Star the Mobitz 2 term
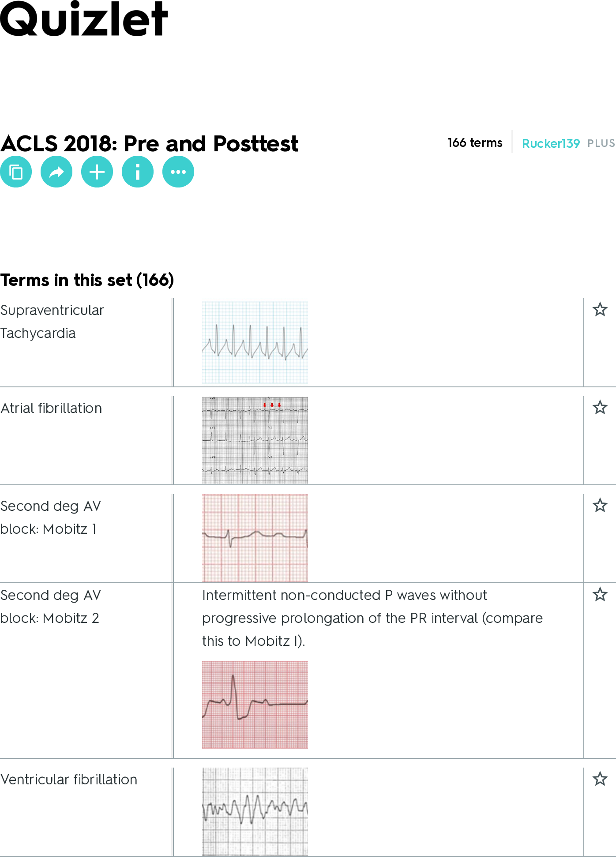616x862 pixels. [600, 595]
